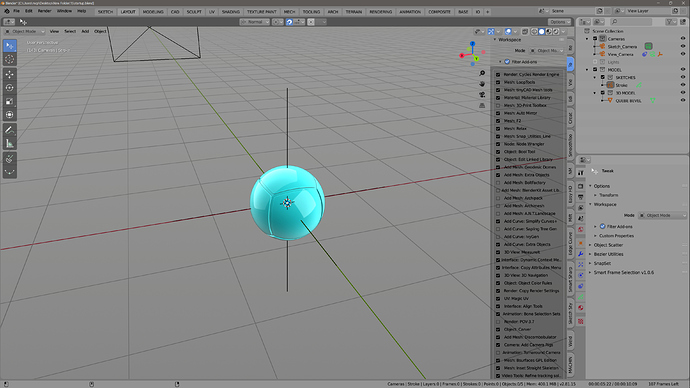The image size is (690, 388).
Task: Collapse the 3D MODEL collection tree
Action: tap(595, 93)
